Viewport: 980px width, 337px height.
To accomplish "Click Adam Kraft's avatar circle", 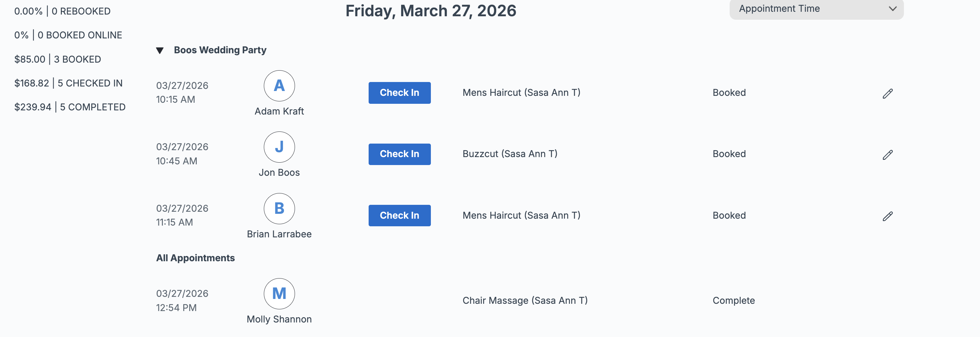I will tap(279, 86).
